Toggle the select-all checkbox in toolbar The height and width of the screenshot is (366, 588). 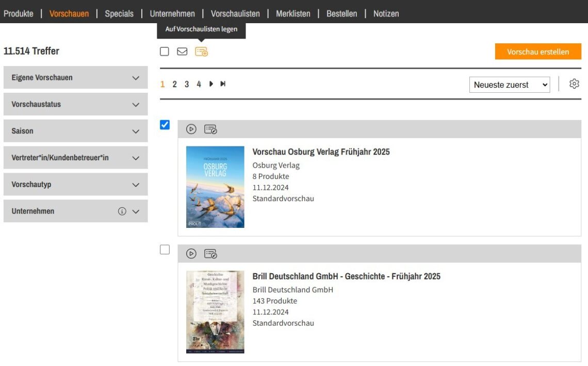click(x=165, y=52)
